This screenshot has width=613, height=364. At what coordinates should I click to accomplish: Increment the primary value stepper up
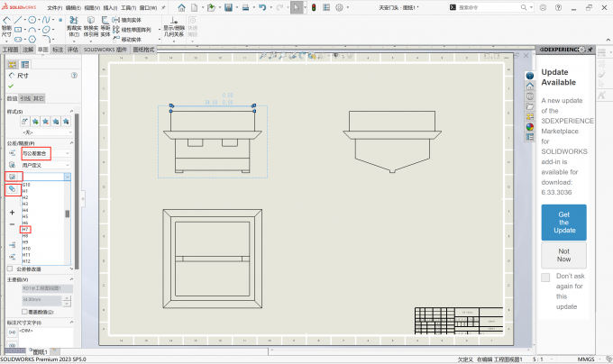(x=67, y=297)
